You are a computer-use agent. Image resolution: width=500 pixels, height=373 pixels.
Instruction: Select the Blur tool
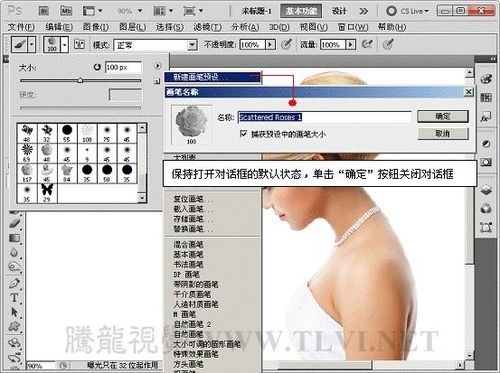pyautogui.click(x=14, y=252)
